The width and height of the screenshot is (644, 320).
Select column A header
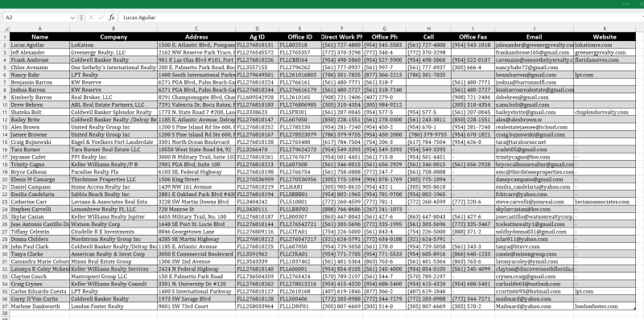click(39, 29)
